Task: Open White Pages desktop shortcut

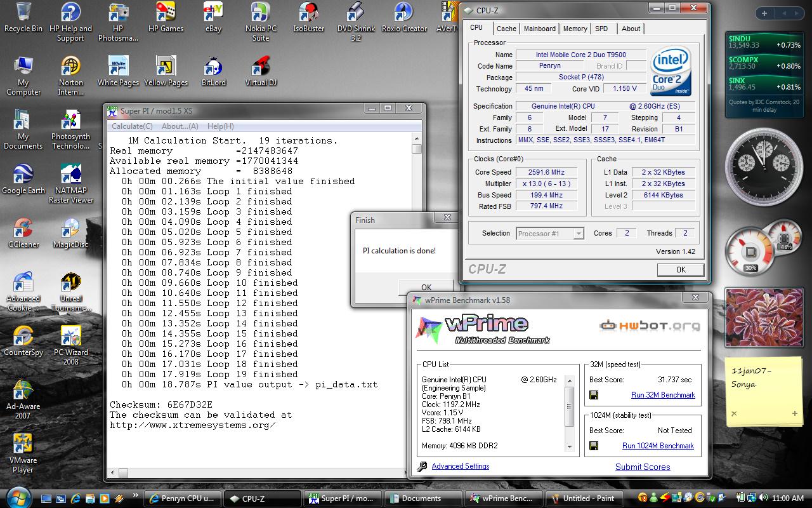Action: (118, 71)
